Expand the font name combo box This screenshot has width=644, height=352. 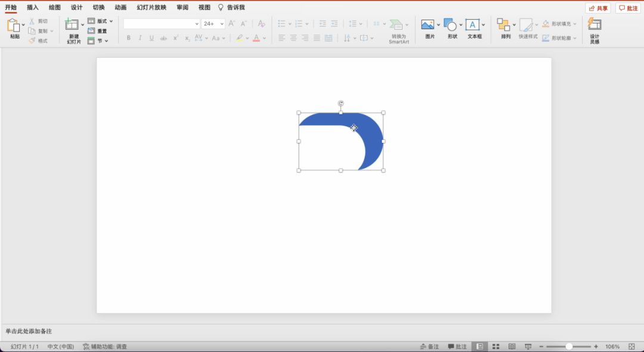[197, 24]
